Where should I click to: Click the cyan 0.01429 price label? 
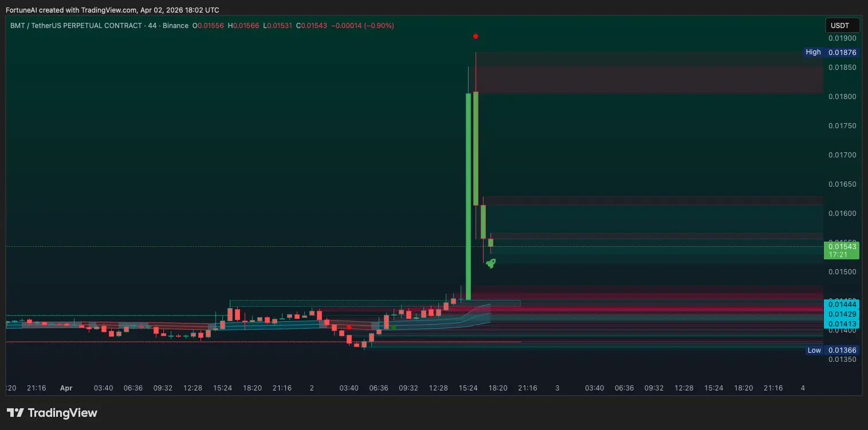point(842,314)
